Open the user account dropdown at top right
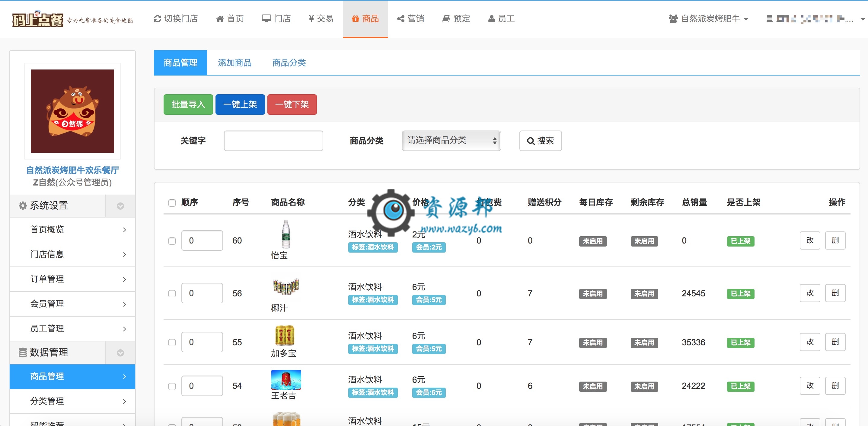The height and width of the screenshot is (426, 868). 815,19
